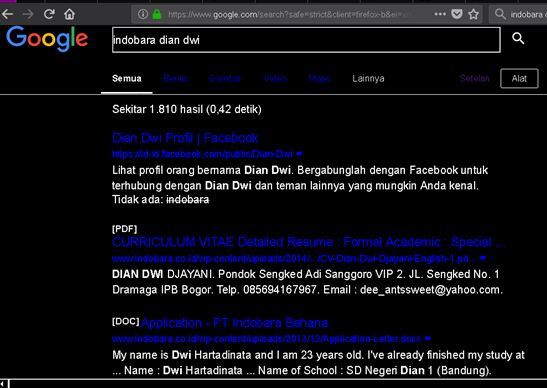This screenshot has width=547, height=388.
Task: Open the Setelan settings link
Action: click(474, 79)
